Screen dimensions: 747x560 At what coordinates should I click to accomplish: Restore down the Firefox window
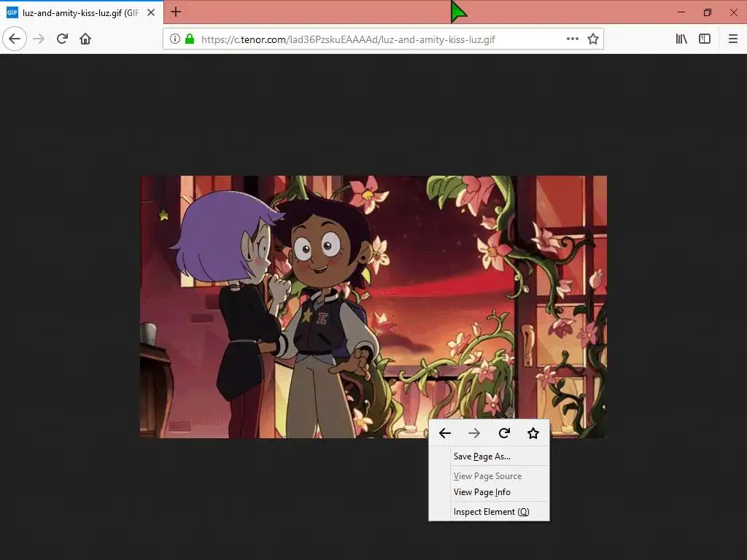tap(708, 12)
